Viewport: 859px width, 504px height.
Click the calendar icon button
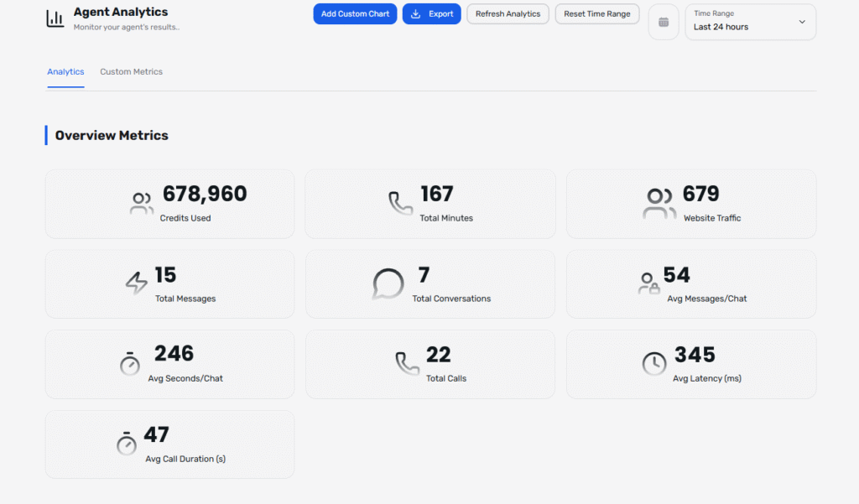point(664,22)
